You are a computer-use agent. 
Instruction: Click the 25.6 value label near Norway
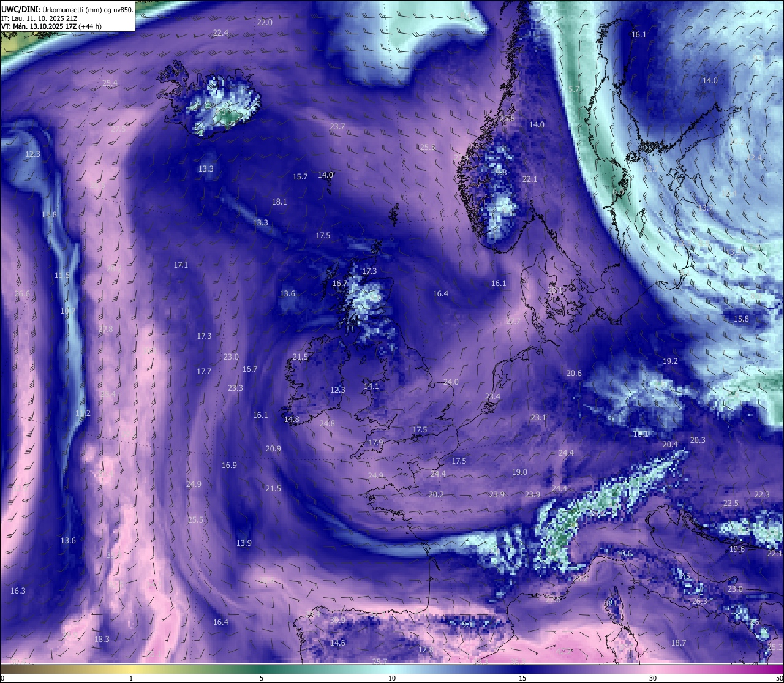pos(428,147)
